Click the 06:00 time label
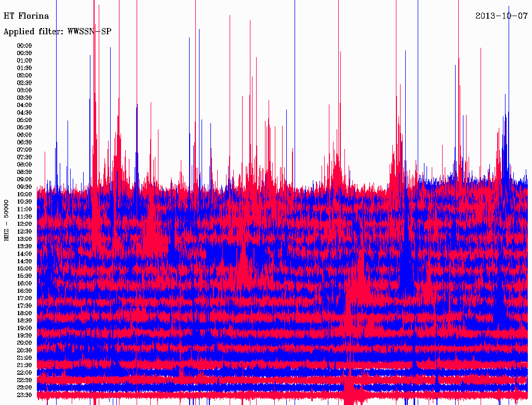The image size is (532, 405). [x=24, y=135]
